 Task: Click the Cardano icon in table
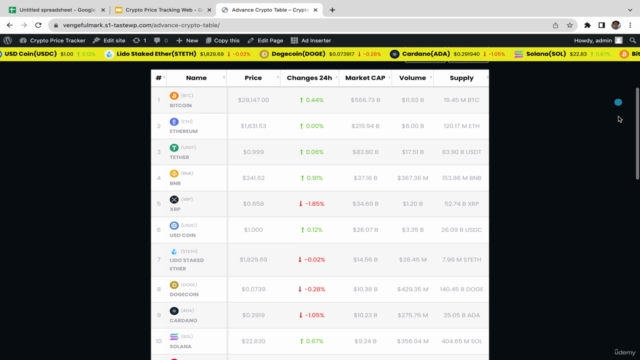[174, 311]
